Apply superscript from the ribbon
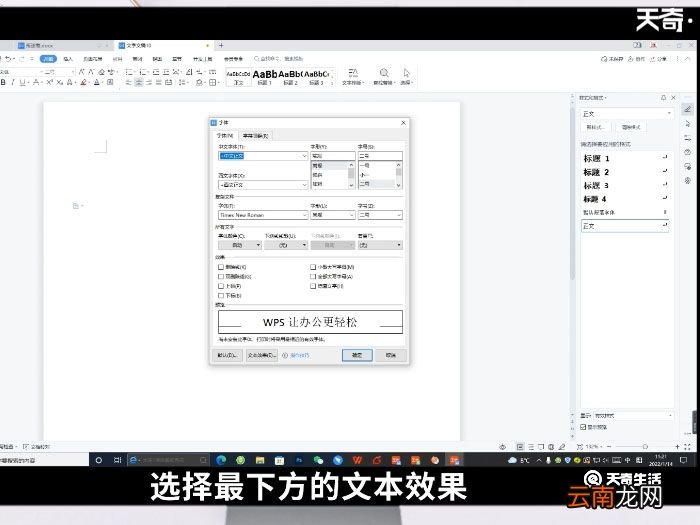This screenshot has width=700, height=525. (x=50, y=82)
